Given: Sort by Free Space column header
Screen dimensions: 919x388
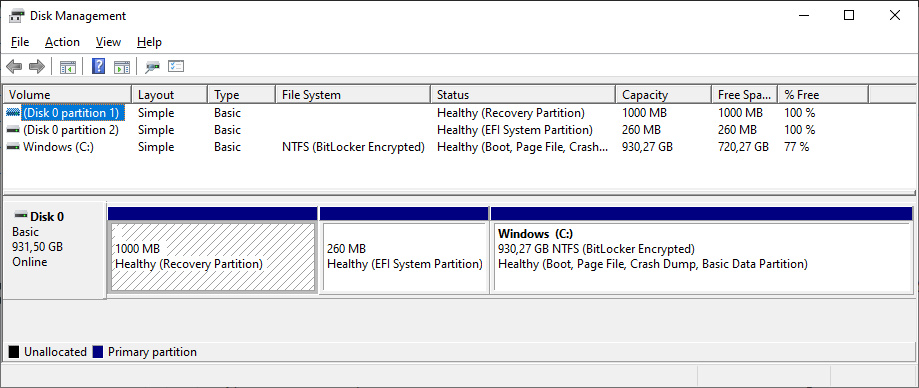Looking at the screenshot, I should [744, 94].
